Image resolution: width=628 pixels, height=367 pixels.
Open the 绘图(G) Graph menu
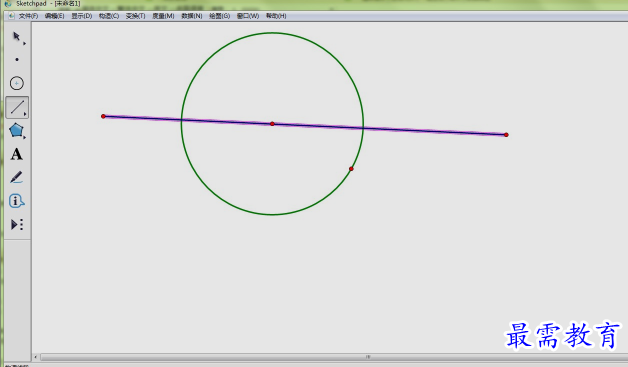pos(219,16)
